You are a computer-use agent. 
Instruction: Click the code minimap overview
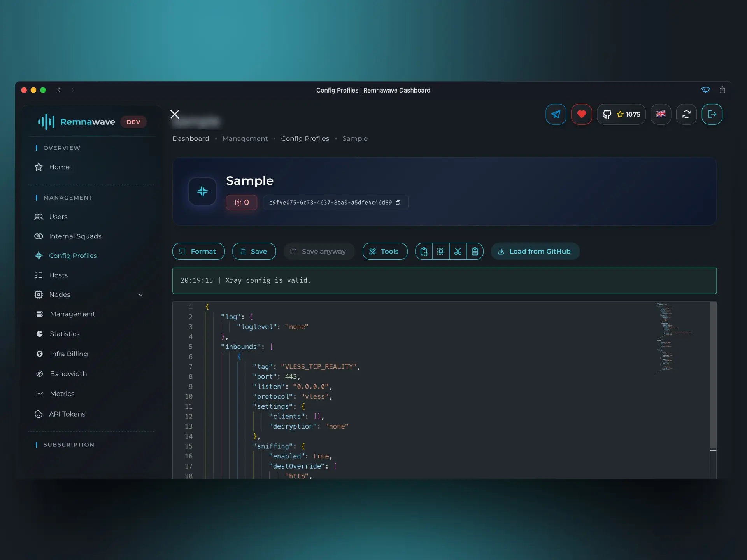click(x=673, y=338)
